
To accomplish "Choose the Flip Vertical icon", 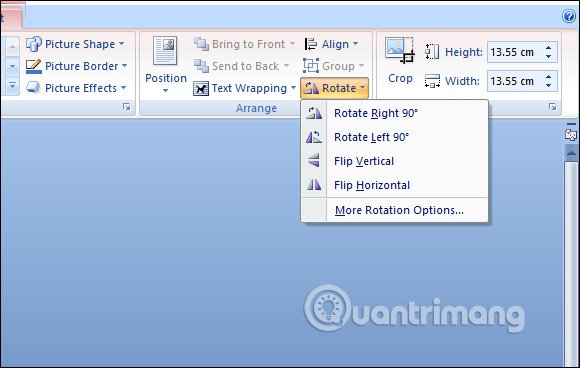I will tap(314, 161).
